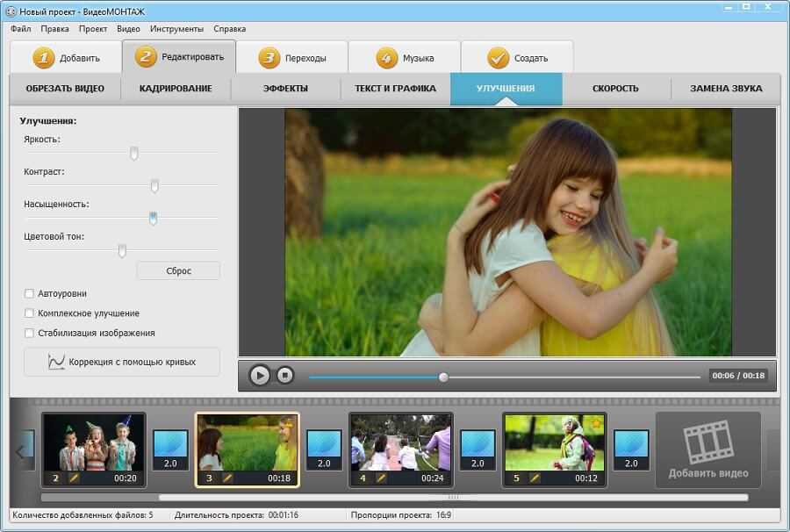Open the Файл menu
The image size is (790, 532).
(21, 29)
